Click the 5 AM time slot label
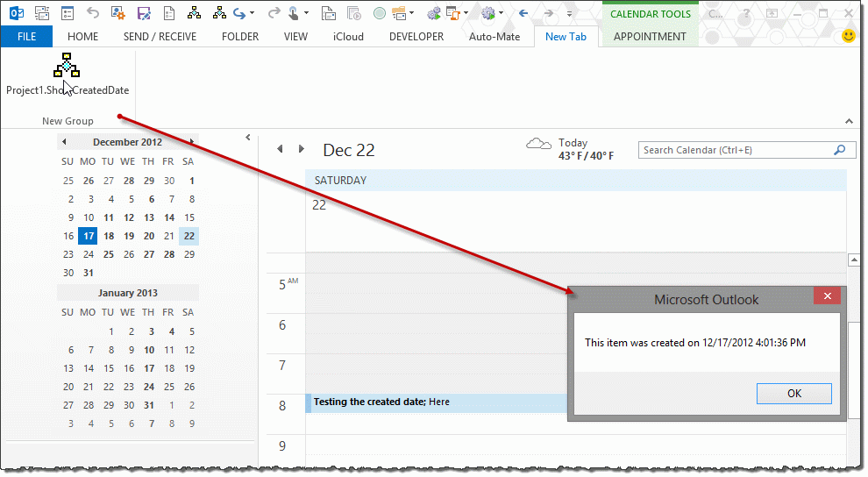Image resolution: width=868 pixels, height=477 pixels. (288, 284)
